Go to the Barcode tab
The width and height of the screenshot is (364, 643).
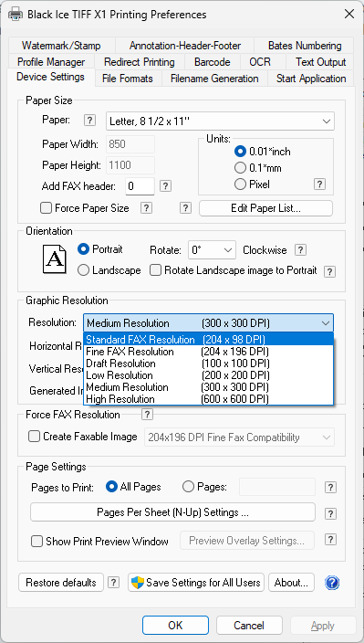click(212, 62)
